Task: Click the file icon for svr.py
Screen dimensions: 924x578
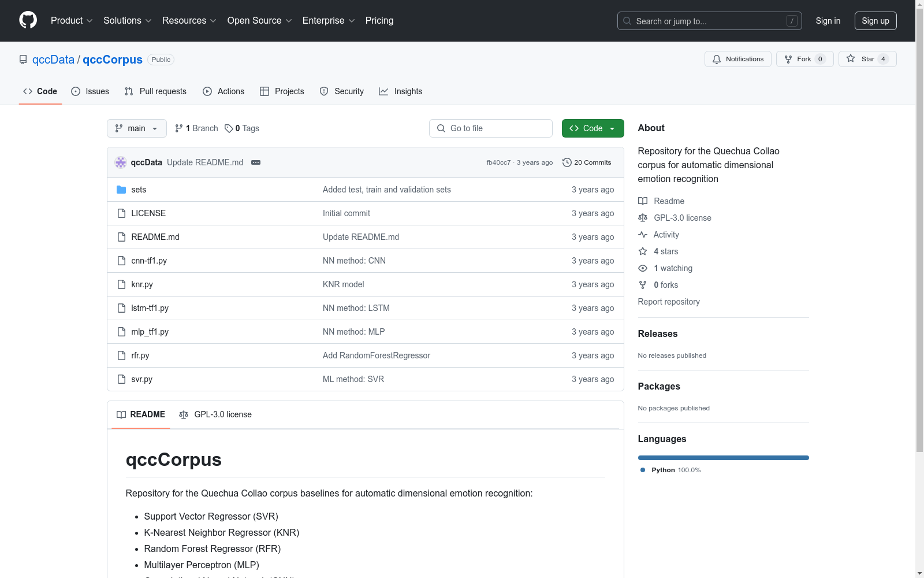Action: coord(121,379)
